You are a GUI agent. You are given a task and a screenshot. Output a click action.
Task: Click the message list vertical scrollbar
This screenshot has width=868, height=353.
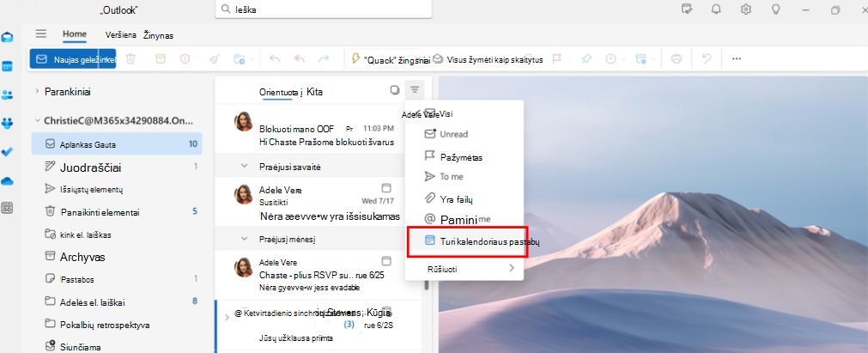point(426,285)
